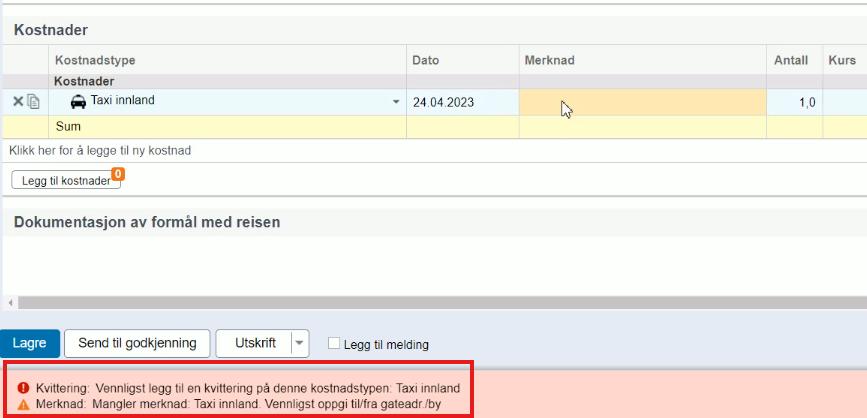Viewport: 867px width, 418px height.
Task: Enable the Legg til melding checkbox
Action: 334,344
